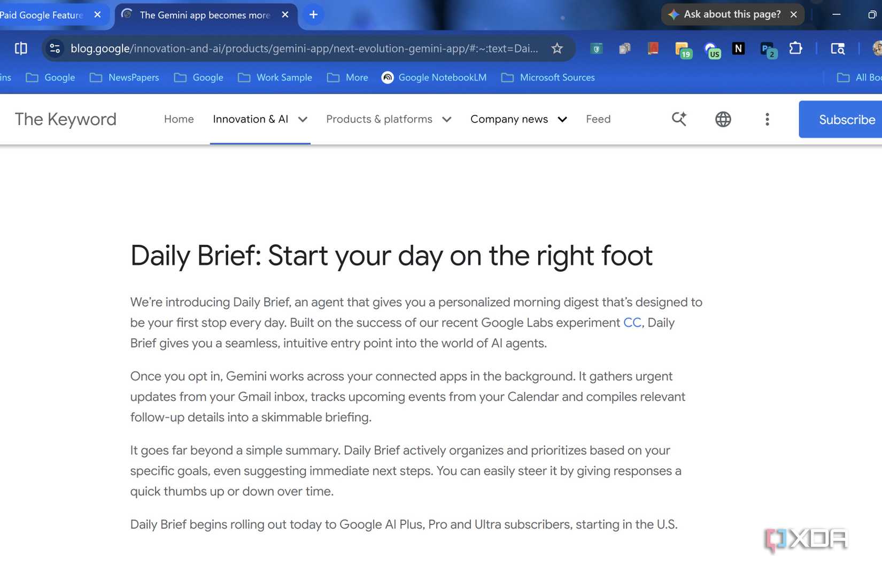Expand the Products & platforms chevron

(x=447, y=120)
